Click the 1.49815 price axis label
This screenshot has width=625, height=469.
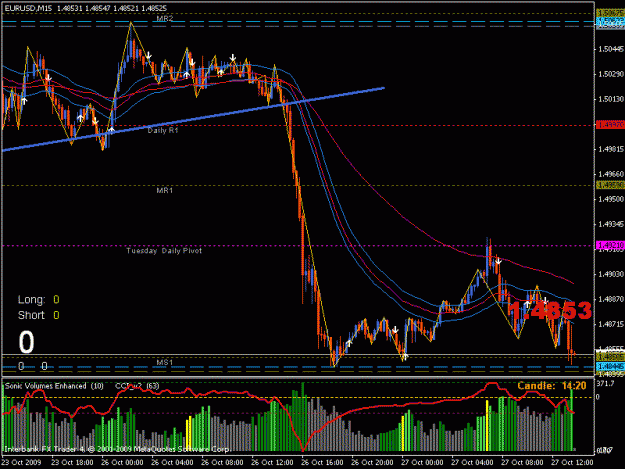611,149
